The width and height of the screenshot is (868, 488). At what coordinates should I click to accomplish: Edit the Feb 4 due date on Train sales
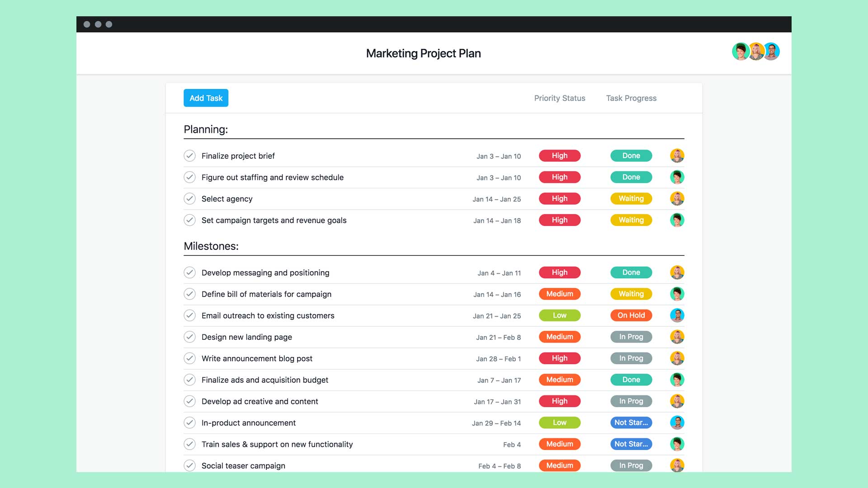512,445
